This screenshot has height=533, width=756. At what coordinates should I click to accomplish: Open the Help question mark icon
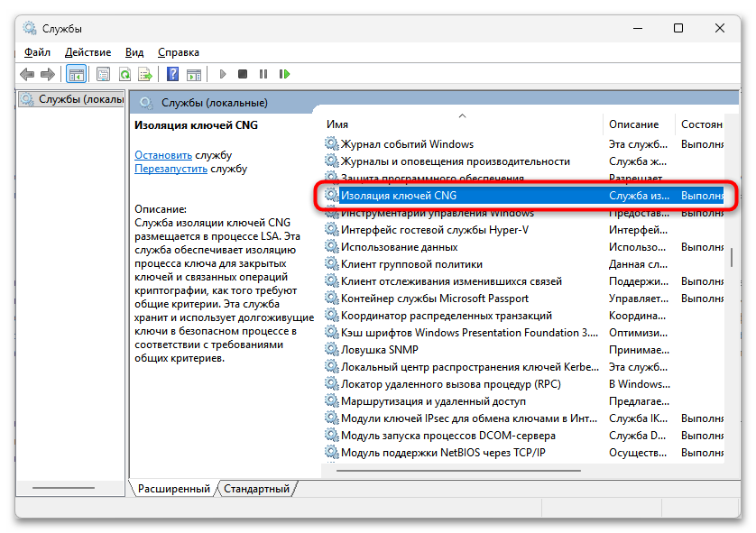172,74
